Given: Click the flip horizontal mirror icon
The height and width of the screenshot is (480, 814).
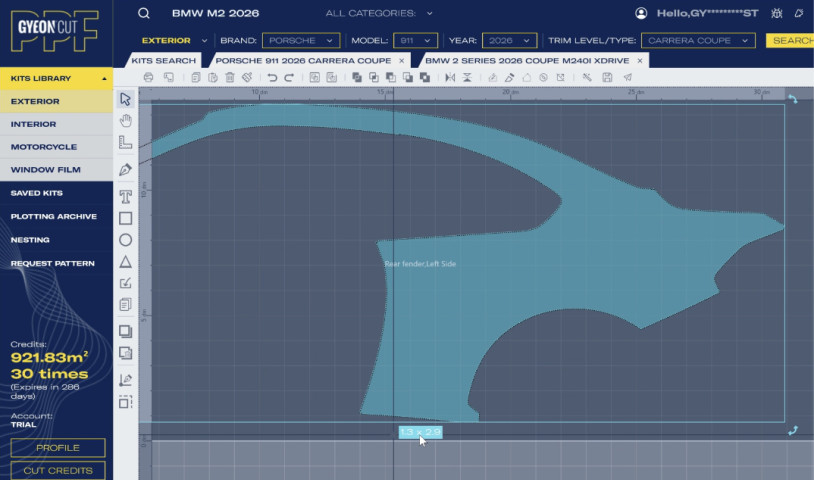Looking at the screenshot, I should tap(450, 77).
